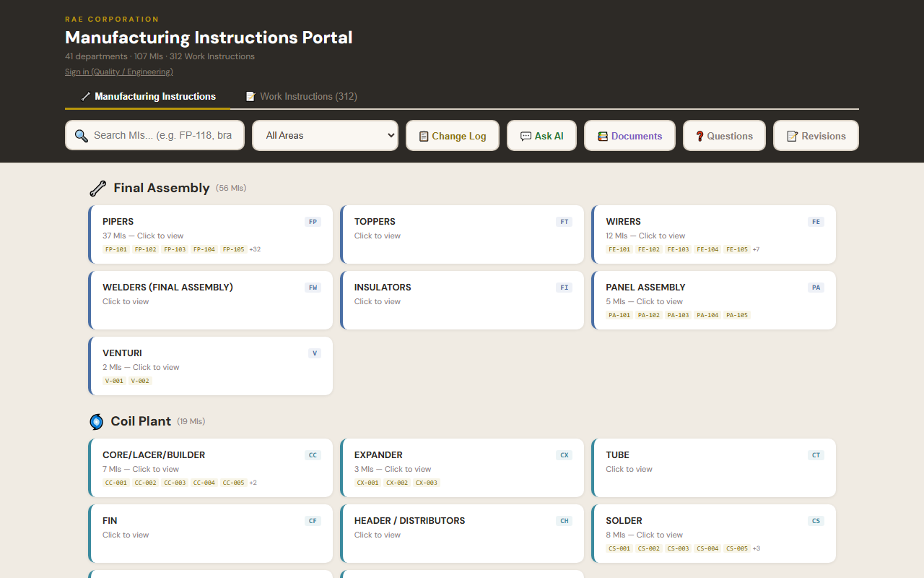Select the CX-002 tag in EXPANDER
The width and height of the screenshot is (924, 578).
397,483
